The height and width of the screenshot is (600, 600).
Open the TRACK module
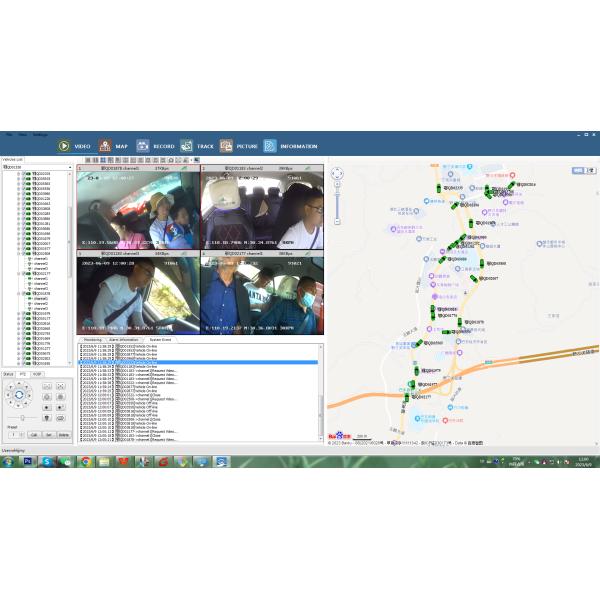coord(187,146)
